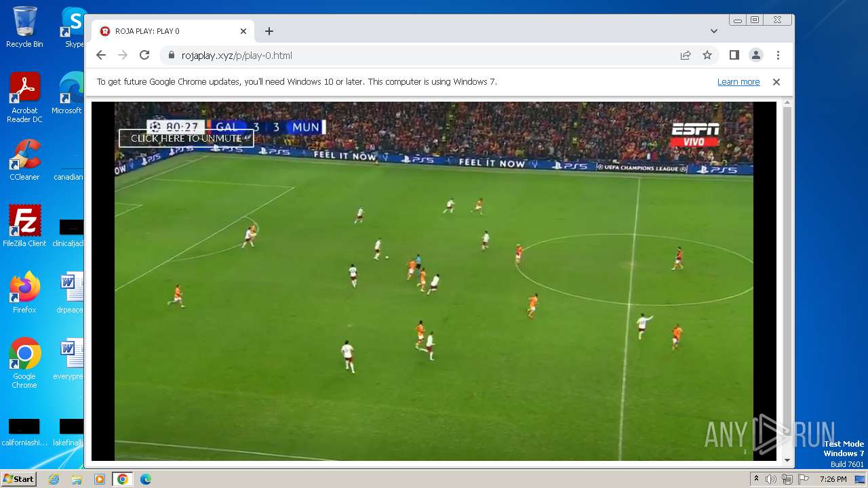Viewport: 868px width, 488px height.
Task: Open File Explorer in taskbar
Action: [x=77, y=479]
